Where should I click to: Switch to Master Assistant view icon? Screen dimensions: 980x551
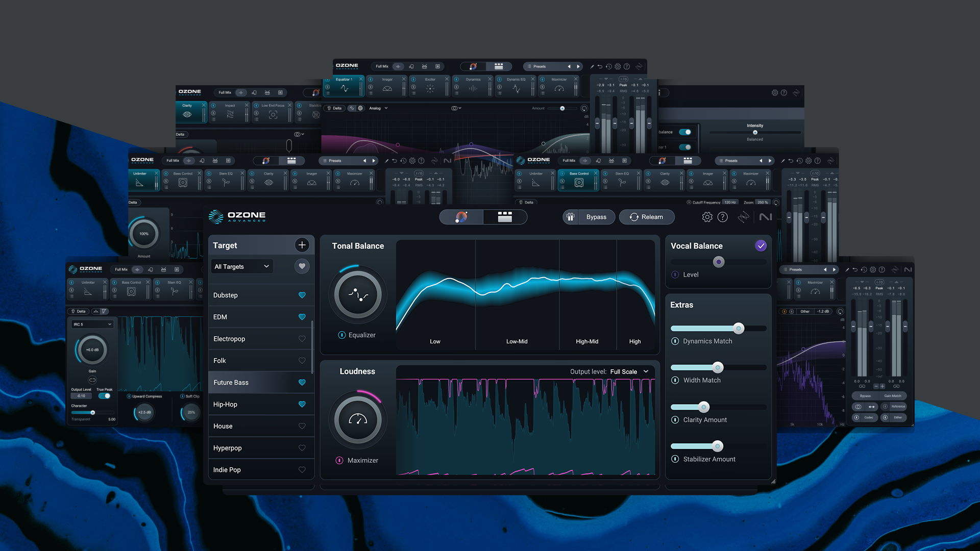pyautogui.click(x=461, y=217)
